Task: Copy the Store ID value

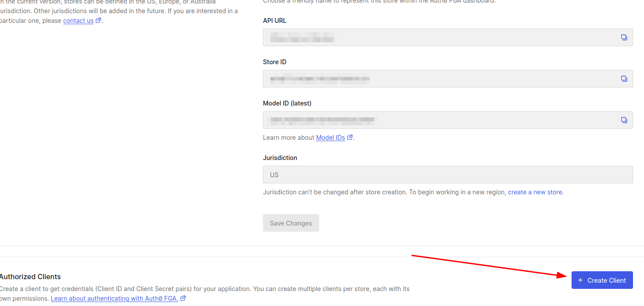Action: (x=624, y=78)
